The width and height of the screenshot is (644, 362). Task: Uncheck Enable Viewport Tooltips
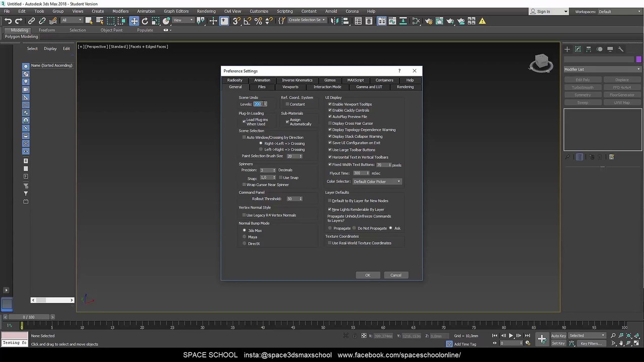(x=330, y=104)
